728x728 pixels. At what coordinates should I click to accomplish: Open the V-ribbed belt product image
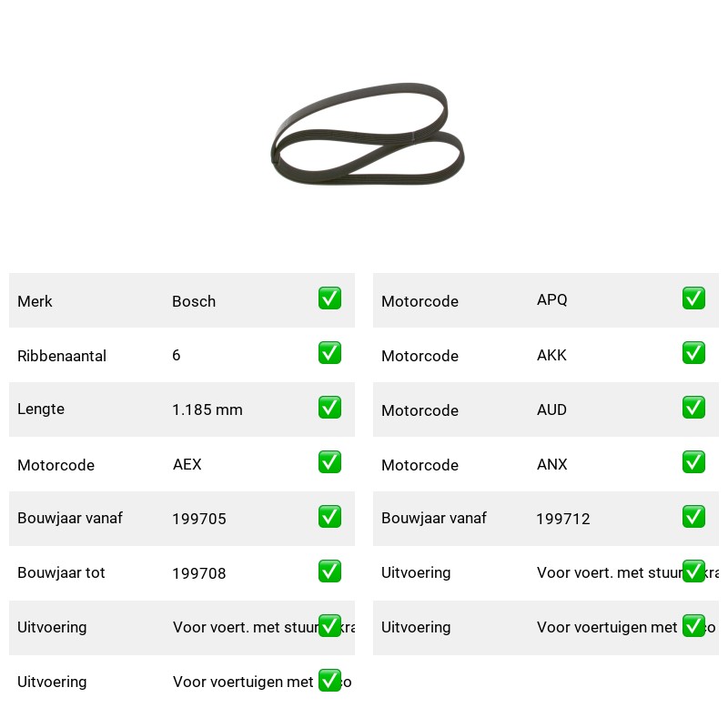pyautogui.click(x=368, y=134)
